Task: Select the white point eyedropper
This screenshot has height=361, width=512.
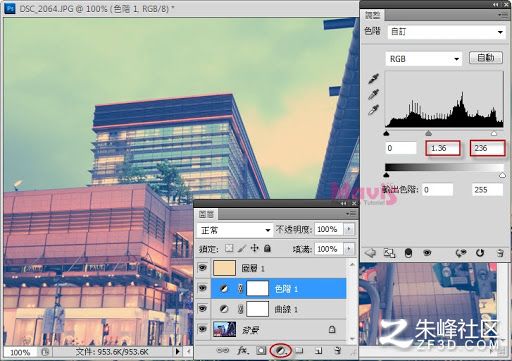Action: click(374, 110)
